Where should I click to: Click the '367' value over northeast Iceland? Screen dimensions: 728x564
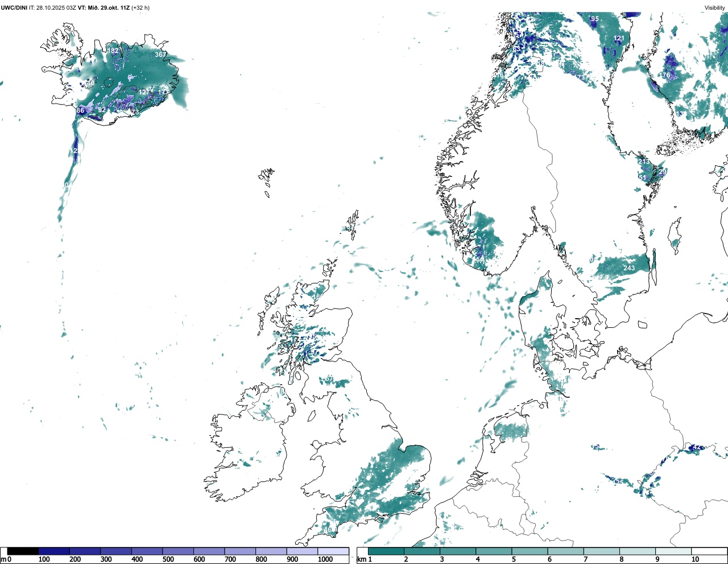(x=160, y=55)
